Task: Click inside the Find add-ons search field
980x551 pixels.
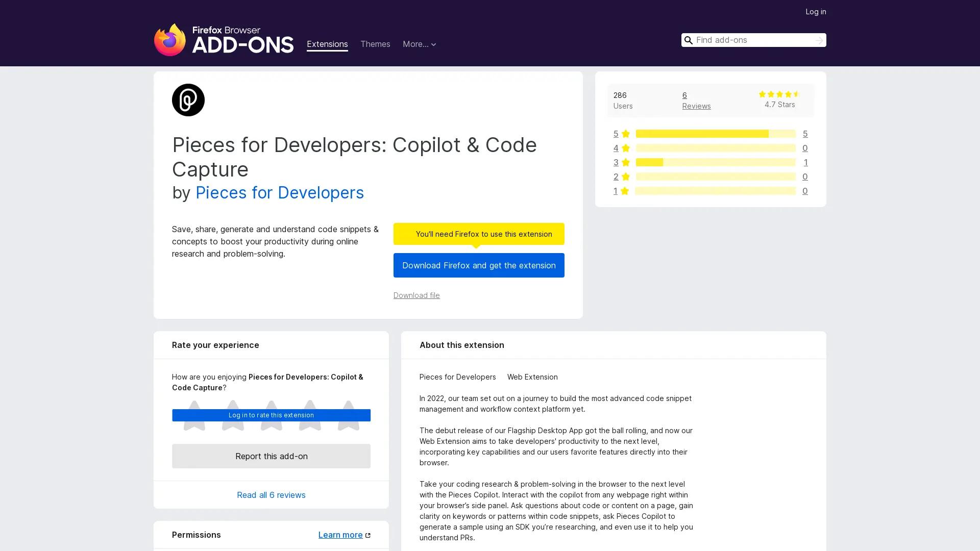Action: click(750, 40)
